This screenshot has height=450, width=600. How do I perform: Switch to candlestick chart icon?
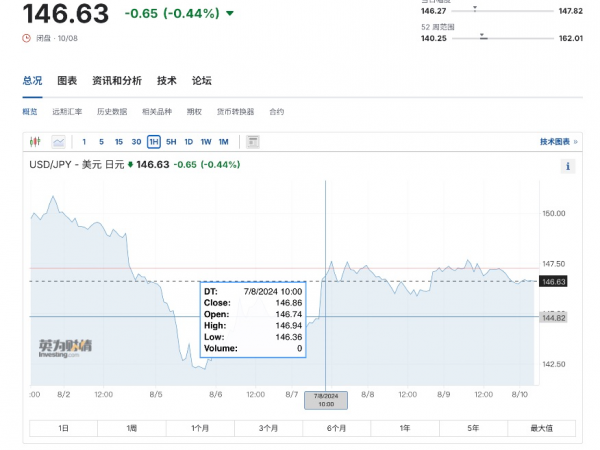click(x=35, y=142)
